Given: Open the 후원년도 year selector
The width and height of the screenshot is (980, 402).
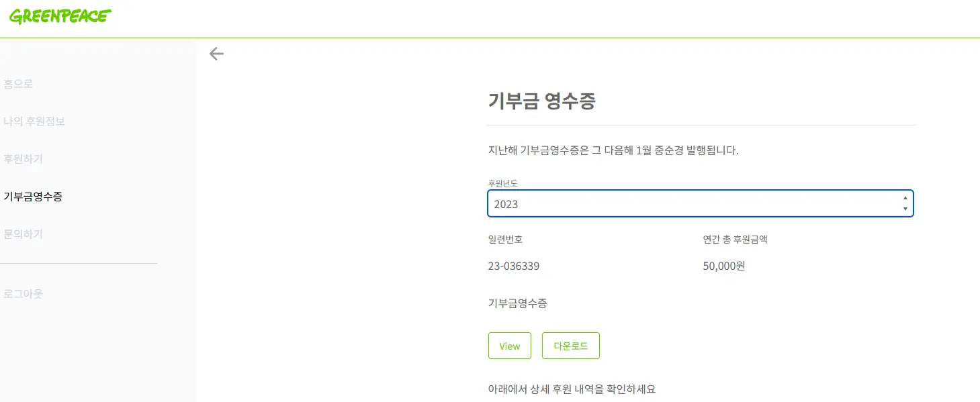Looking at the screenshot, I should point(701,203).
